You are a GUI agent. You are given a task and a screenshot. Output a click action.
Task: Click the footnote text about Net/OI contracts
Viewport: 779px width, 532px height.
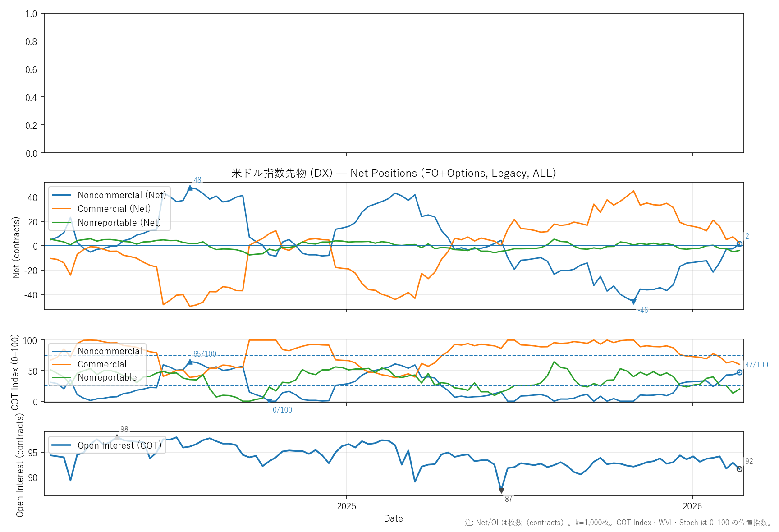point(618,523)
